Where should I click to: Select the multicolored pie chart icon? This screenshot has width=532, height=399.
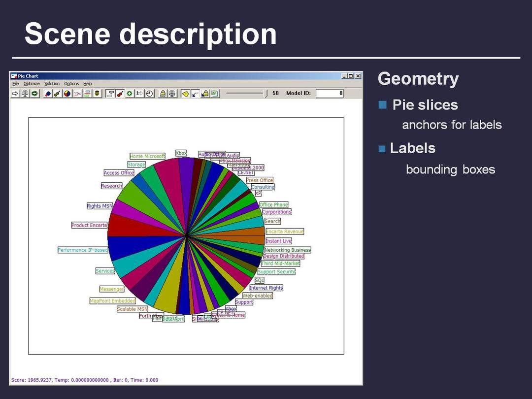(x=67, y=93)
